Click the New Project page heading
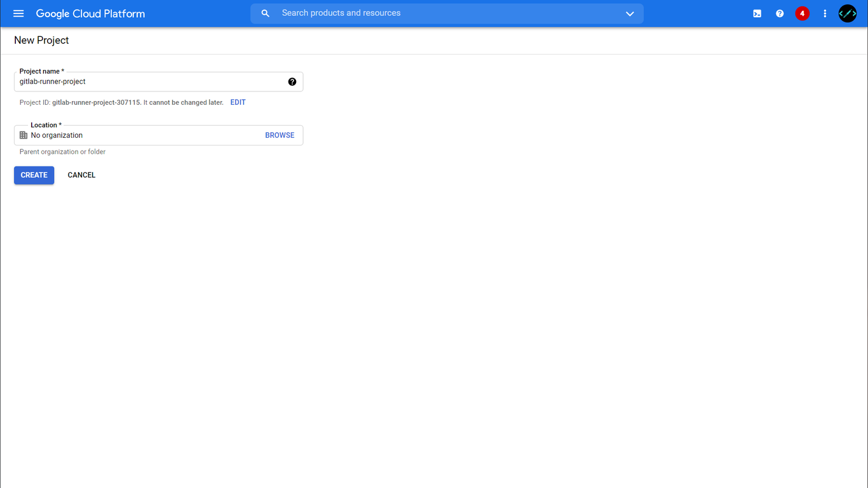Viewport: 868px width, 488px height. 41,40
